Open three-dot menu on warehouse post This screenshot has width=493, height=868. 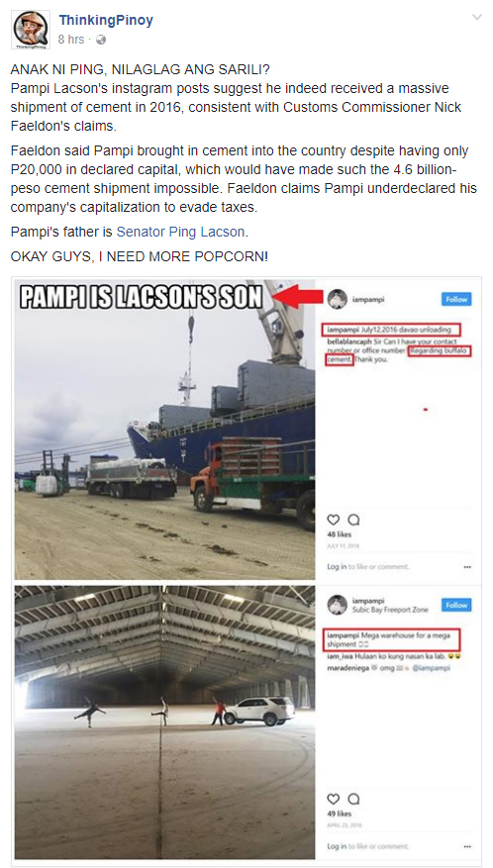(x=467, y=846)
